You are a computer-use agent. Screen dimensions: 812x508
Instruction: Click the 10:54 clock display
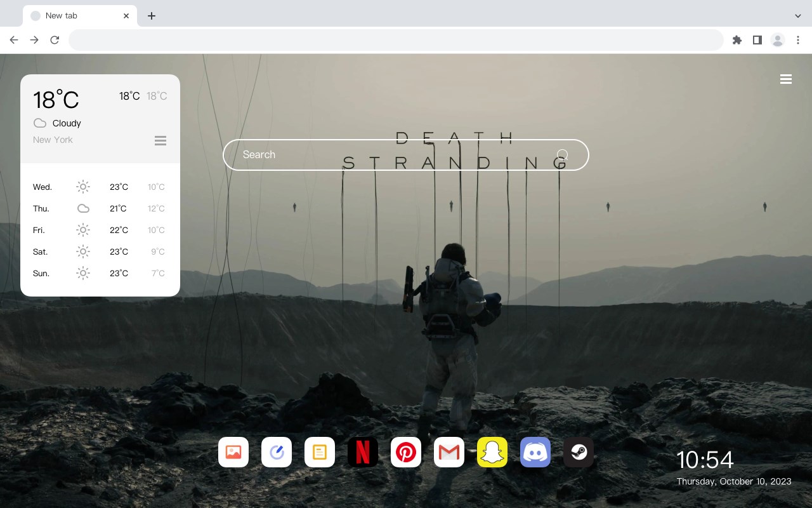705,460
